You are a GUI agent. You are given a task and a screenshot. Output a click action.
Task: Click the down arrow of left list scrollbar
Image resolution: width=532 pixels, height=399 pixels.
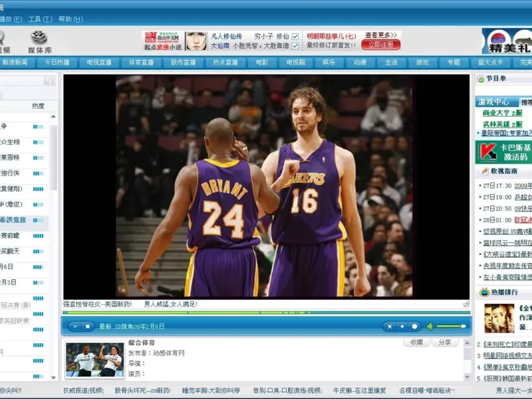click(x=53, y=378)
